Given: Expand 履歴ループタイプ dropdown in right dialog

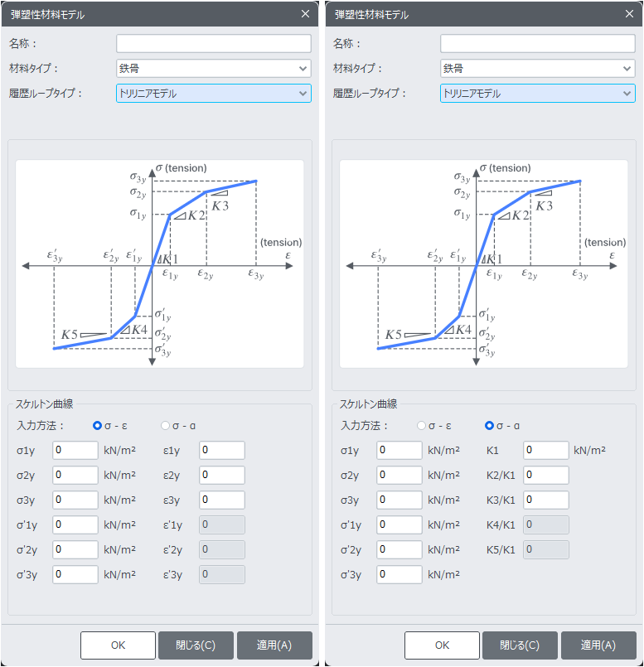Looking at the screenshot, I should pos(538,93).
